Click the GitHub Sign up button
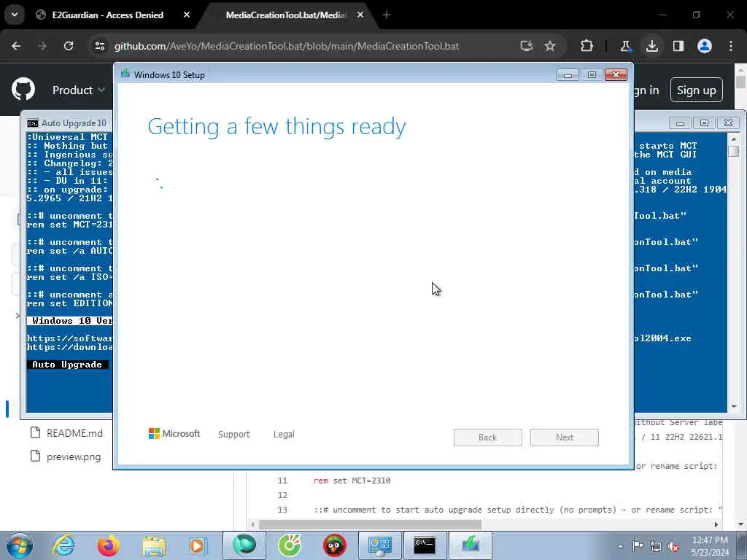The height and width of the screenshot is (560, 747). [x=696, y=90]
